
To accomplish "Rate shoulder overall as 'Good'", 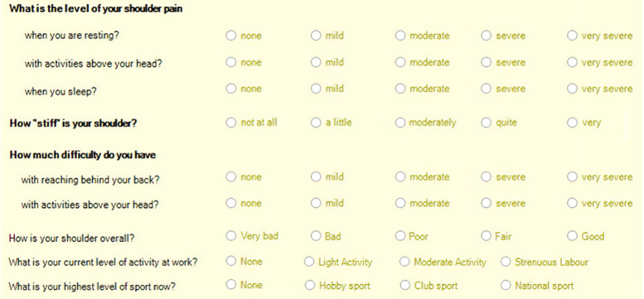I will tap(572, 236).
